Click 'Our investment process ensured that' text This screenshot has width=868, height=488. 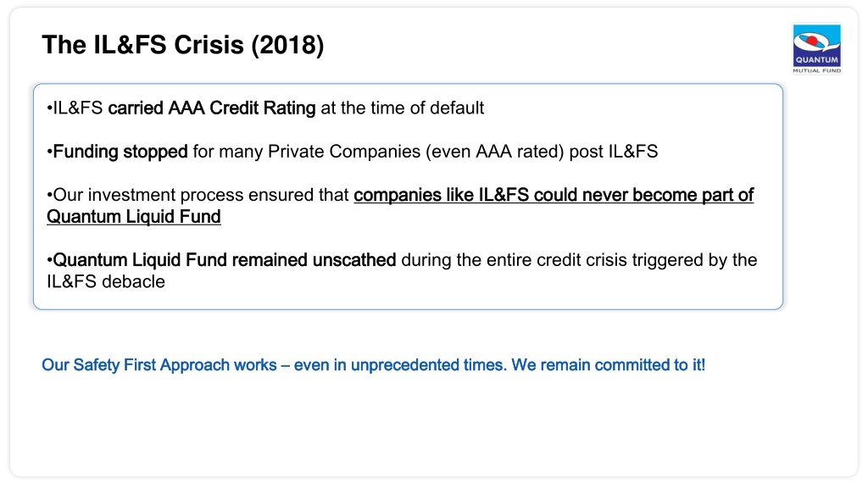(201, 195)
